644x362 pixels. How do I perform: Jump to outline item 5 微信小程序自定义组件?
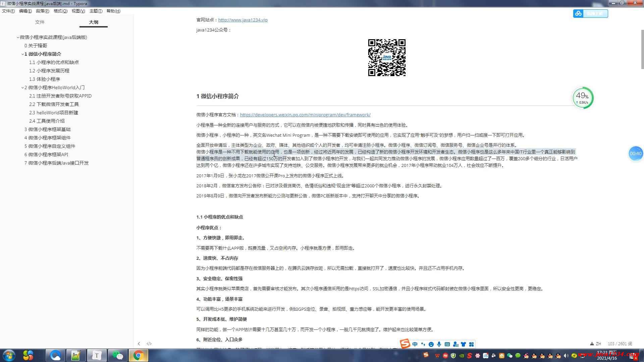click(50, 146)
